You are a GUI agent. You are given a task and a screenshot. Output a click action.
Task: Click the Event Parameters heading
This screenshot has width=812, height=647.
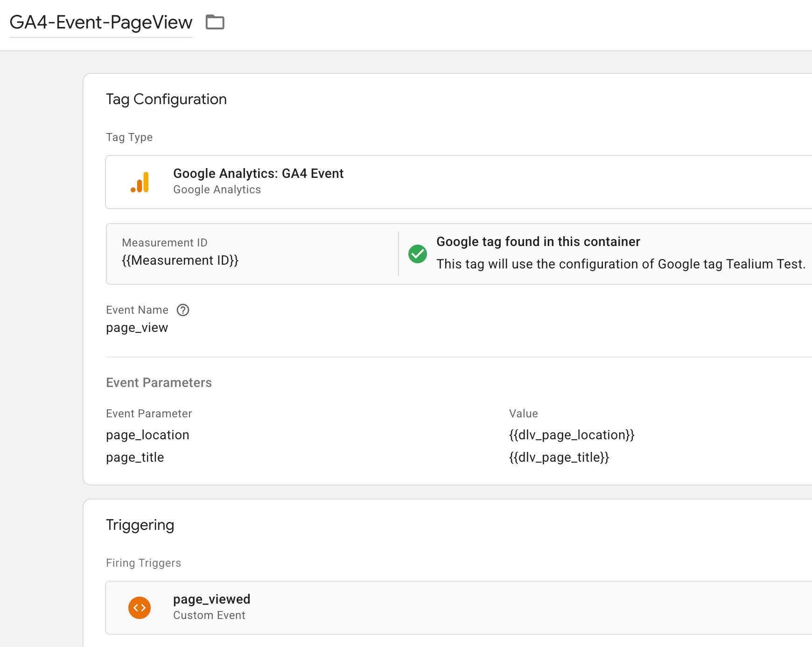(x=159, y=383)
